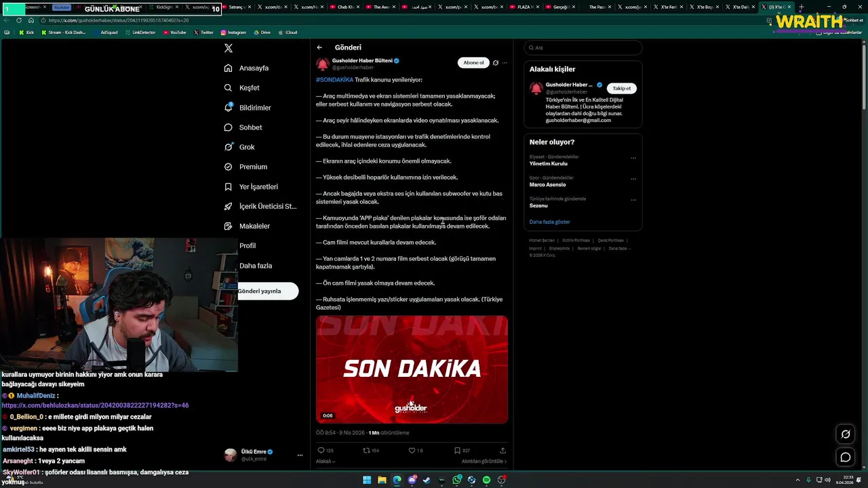Open Kick bookmark in bookmarks bar

(26, 33)
